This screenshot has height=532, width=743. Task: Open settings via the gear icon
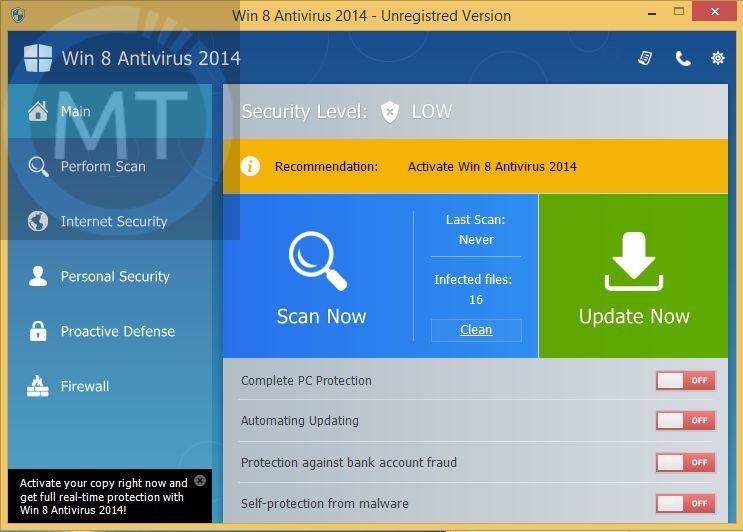click(718, 58)
